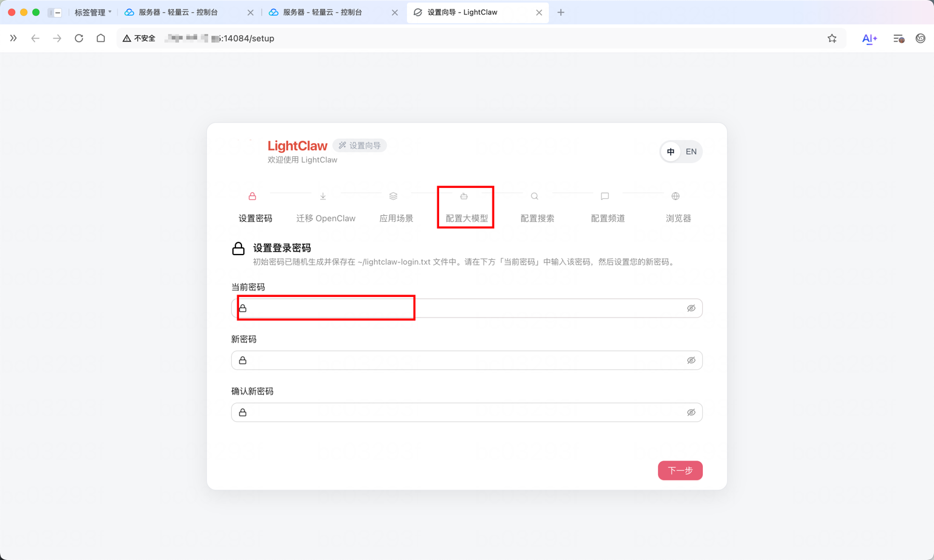This screenshot has height=560, width=934.
Task: Select the 配置大模型 step icon
Action: tap(465, 196)
